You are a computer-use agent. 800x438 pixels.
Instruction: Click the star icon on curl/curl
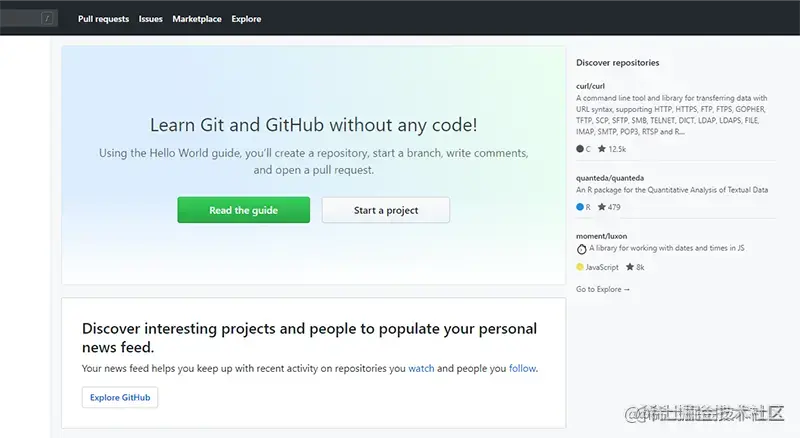click(602, 149)
